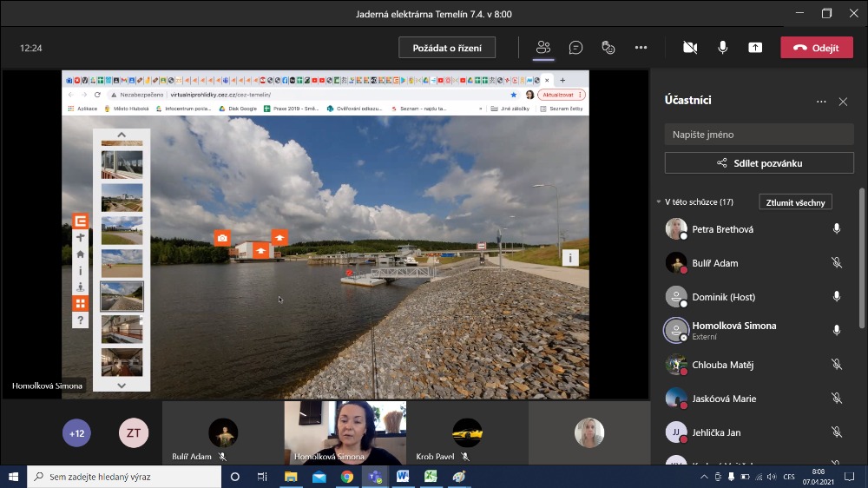Image resolution: width=868 pixels, height=488 pixels.
Task: Toggle the microphone mute
Action: coord(722,48)
